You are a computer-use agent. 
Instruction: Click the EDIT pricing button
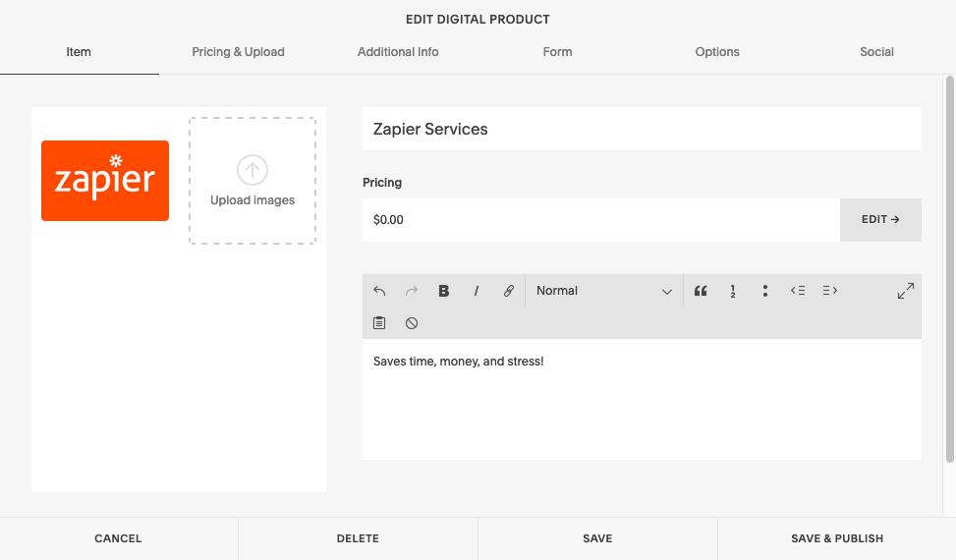click(x=880, y=220)
